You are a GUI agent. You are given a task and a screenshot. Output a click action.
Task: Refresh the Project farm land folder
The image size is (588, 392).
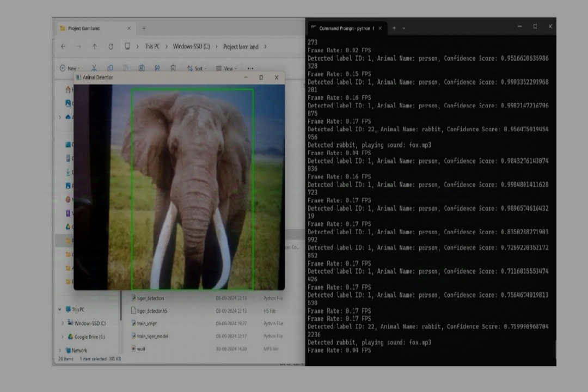111,46
